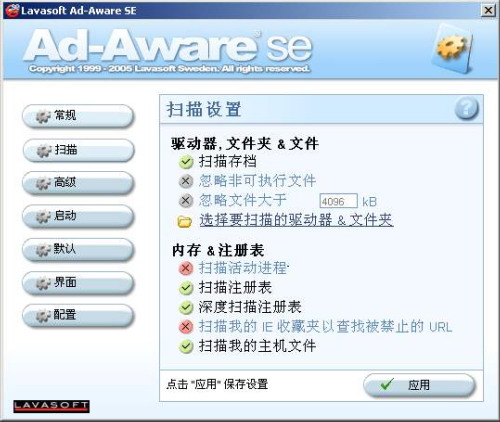Viewport: 500px width, 422px height.
Task: Click the Lavasoft logo at the bottom left
Action: point(51,406)
